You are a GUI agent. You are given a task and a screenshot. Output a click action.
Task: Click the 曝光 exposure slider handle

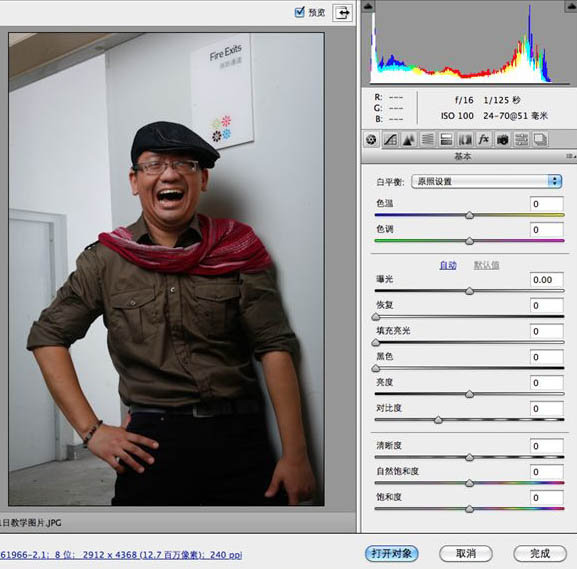pos(469,291)
